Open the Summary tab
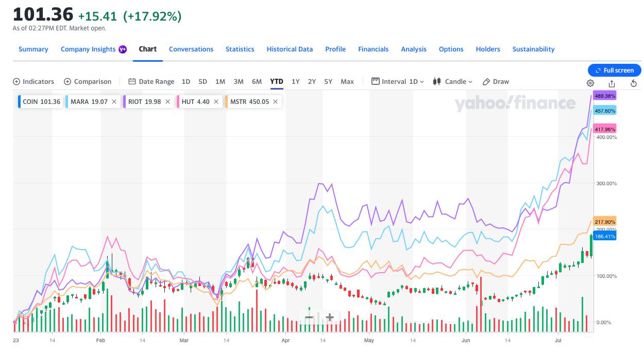This screenshot has width=644, height=354. (x=33, y=49)
